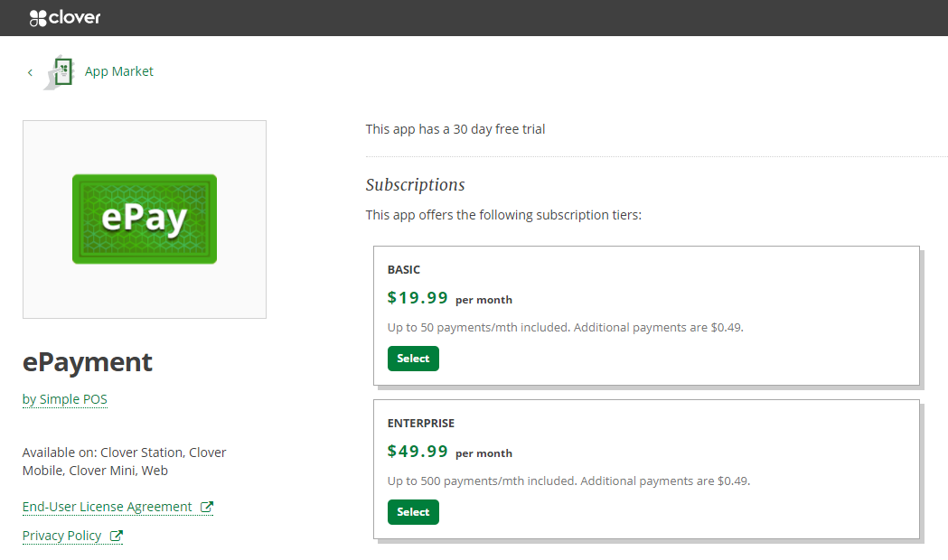Click the $19.99 per month price

tap(450, 298)
